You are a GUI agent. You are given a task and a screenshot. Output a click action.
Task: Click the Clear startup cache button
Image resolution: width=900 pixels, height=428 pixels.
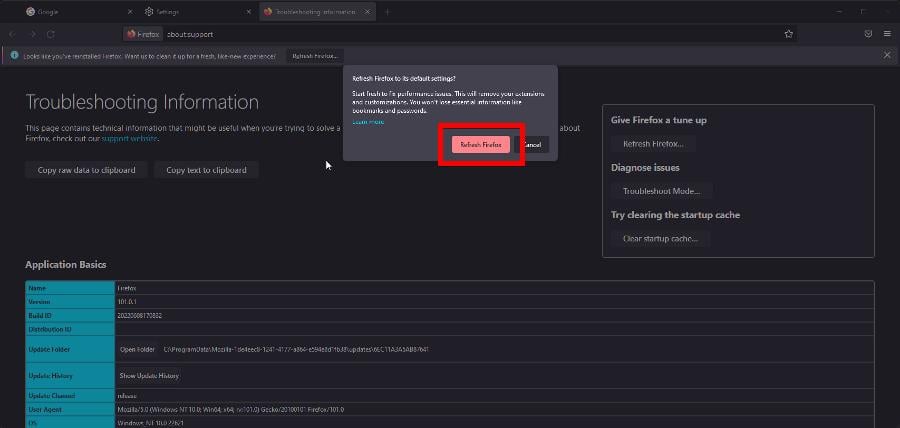[660, 238]
